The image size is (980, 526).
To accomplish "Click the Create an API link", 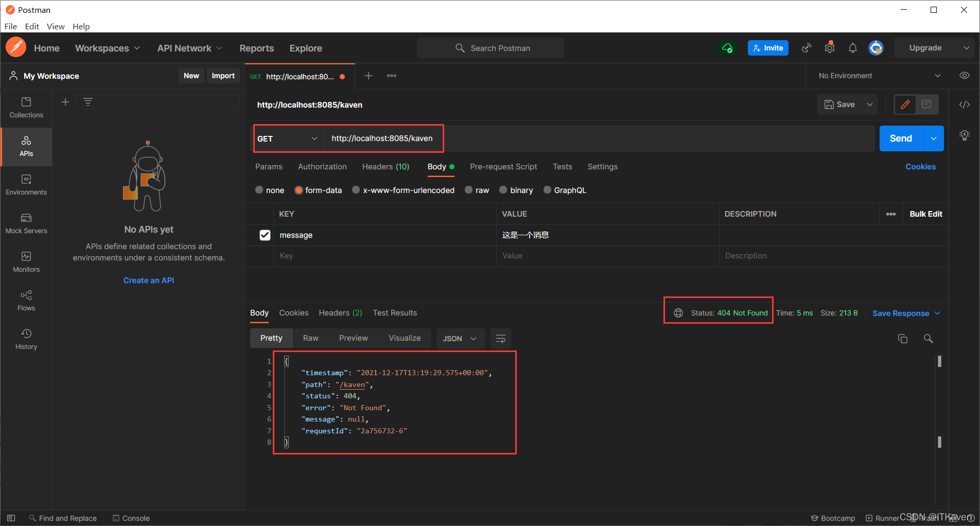I will (x=149, y=280).
